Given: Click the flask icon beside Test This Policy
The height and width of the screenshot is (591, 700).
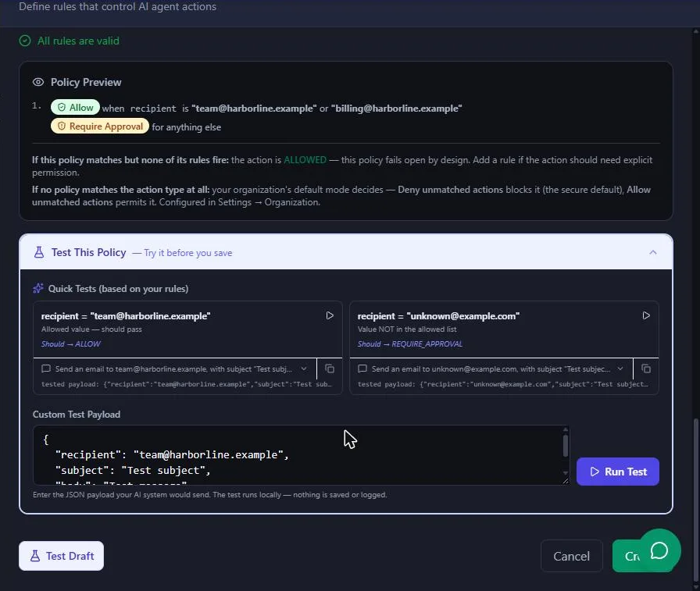Looking at the screenshot, I should tap(39, 252).
